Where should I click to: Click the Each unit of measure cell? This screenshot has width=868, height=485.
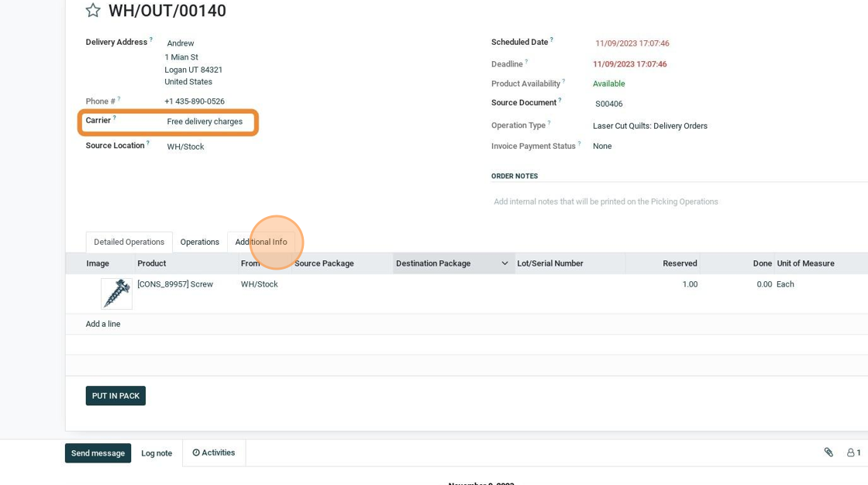coord(785,284)
